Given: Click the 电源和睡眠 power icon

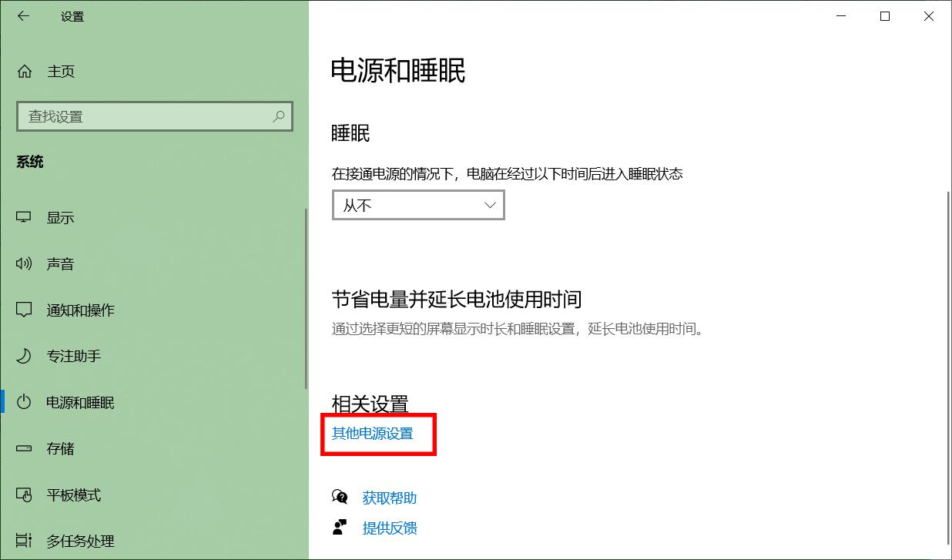Looking at the screenshot, I should coord(25,402).
